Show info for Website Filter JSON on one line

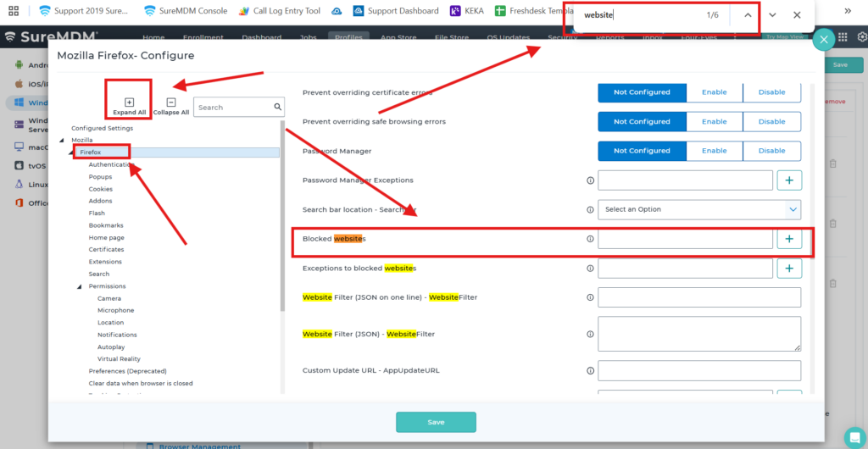coord(590,297)
